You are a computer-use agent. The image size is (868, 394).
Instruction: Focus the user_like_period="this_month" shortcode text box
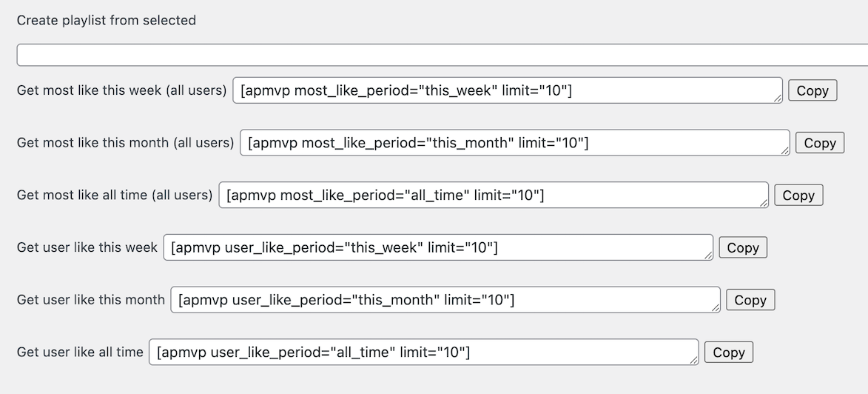[445, 300]
